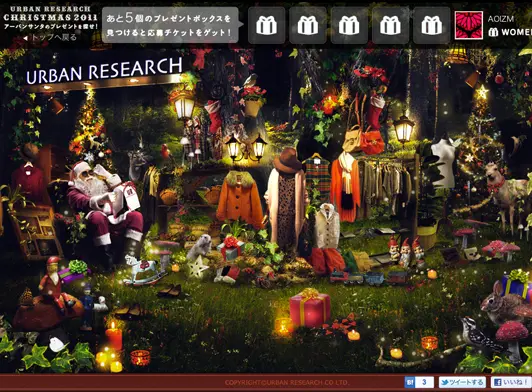
Task: Like the page with Facebook いいね button
Action: click(x=511, y=382)
